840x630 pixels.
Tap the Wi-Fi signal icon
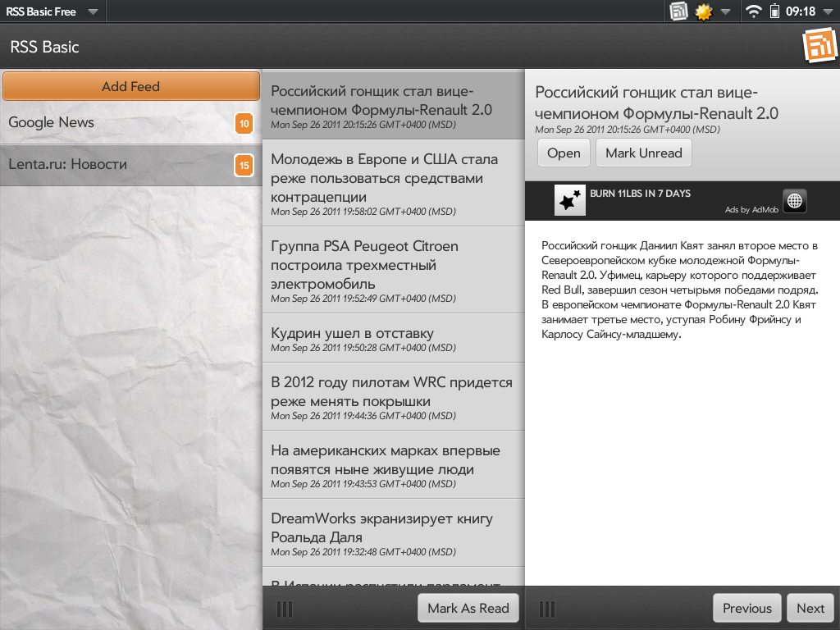click(753, 11)
